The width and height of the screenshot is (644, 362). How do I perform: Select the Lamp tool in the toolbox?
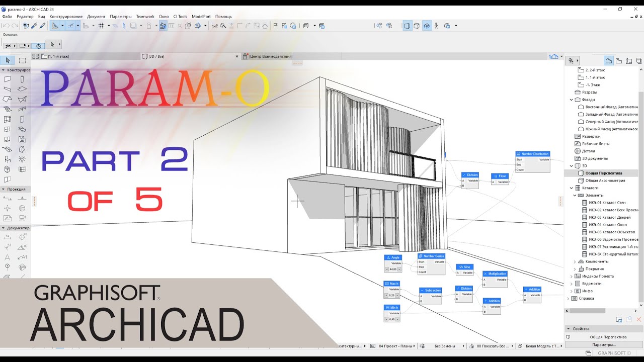tap(22, 159)
